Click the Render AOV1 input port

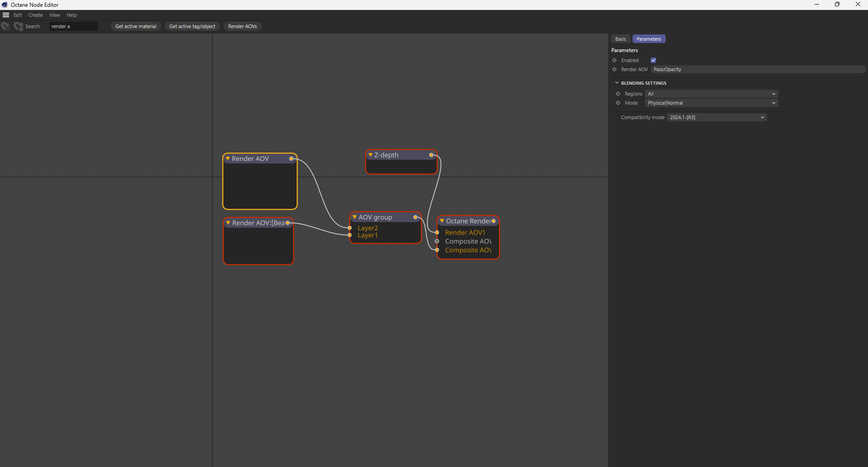(x=437, y=232)
